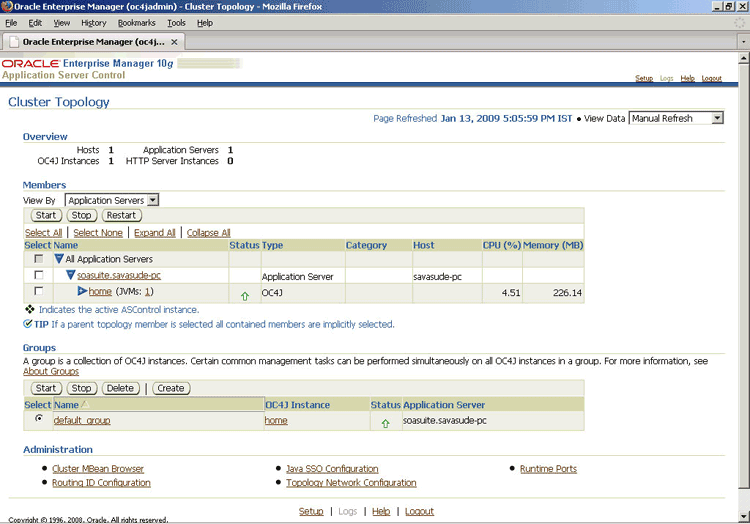The image size is (750, 524).
Task: Click the Select None link
Action: pos(98,232)
